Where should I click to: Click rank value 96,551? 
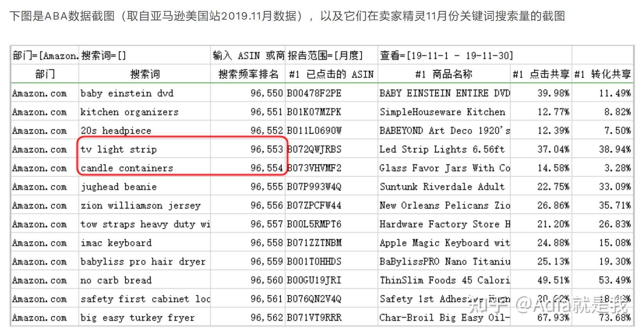pos(266,112)
